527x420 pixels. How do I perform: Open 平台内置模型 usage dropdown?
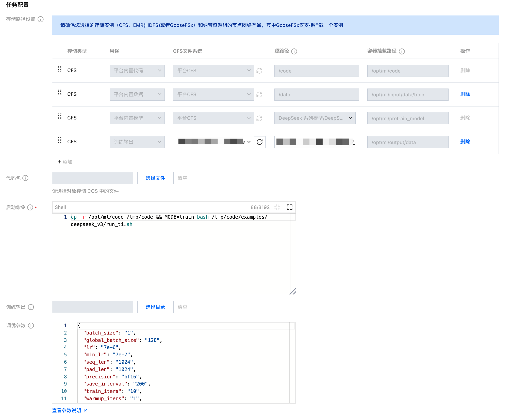[137, 118]
